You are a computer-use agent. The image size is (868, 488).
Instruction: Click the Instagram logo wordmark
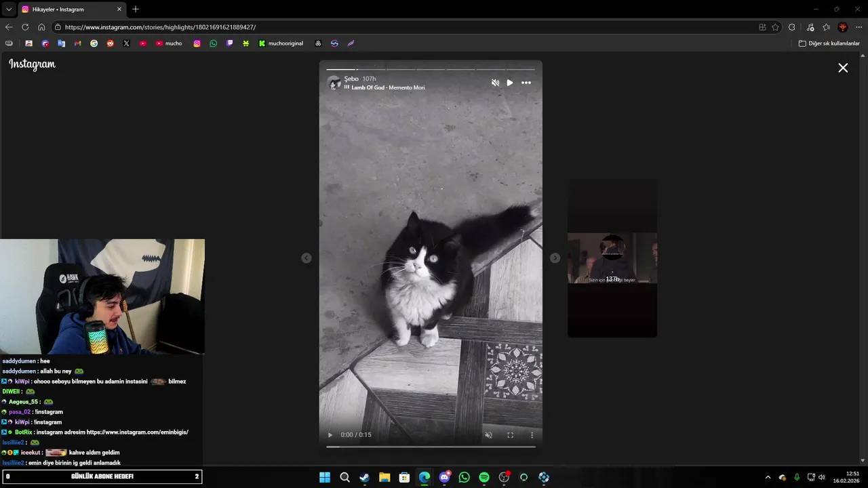[32, 64]
